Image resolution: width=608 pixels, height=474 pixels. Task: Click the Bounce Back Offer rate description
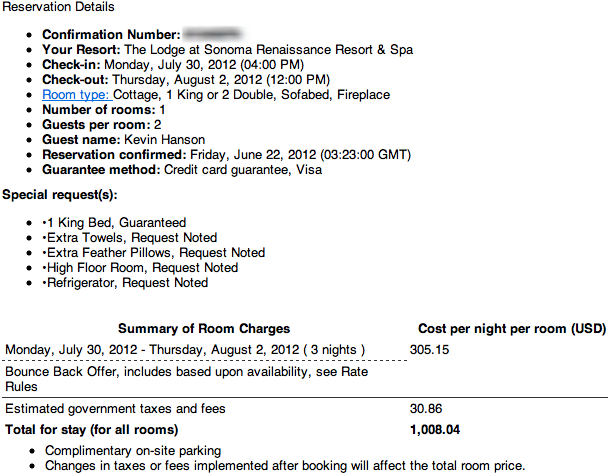coord(187,379)
